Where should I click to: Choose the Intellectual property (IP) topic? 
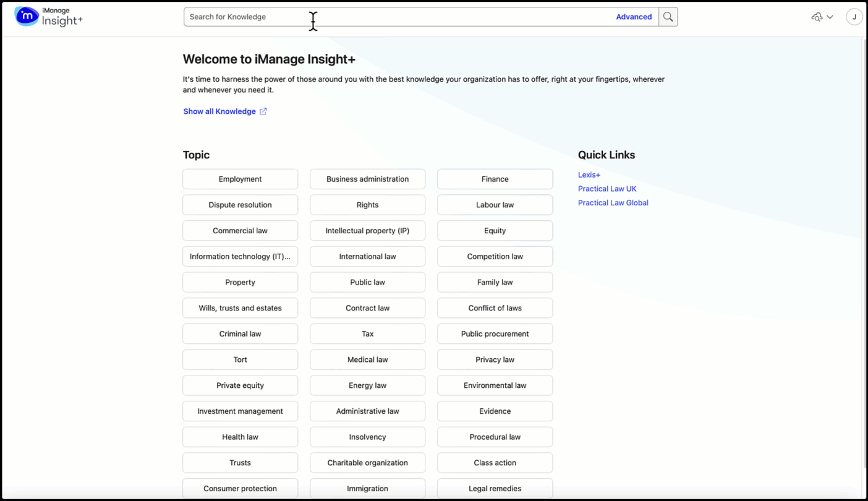coord(367,231)
